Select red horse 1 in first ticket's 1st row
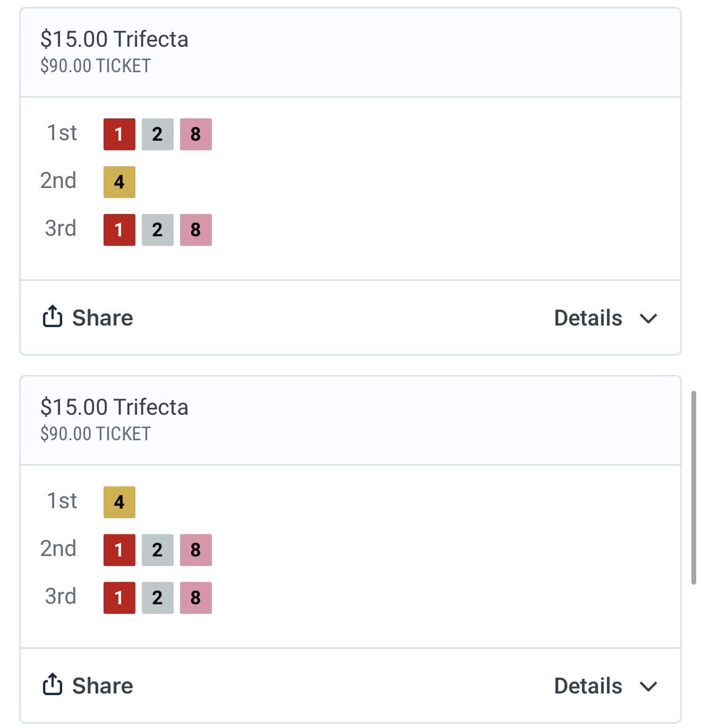This screenshot has width=701, height=728. 119,134
